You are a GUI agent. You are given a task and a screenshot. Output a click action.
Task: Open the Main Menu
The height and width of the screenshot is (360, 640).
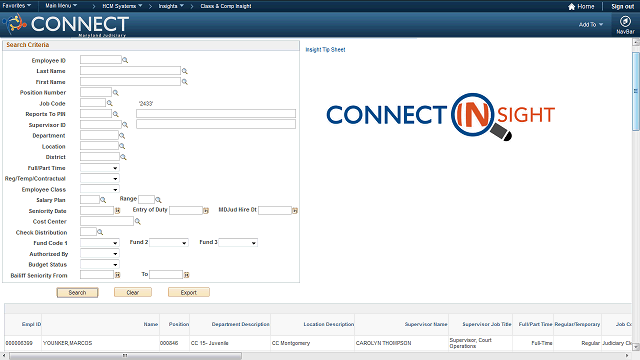(61, 6)
